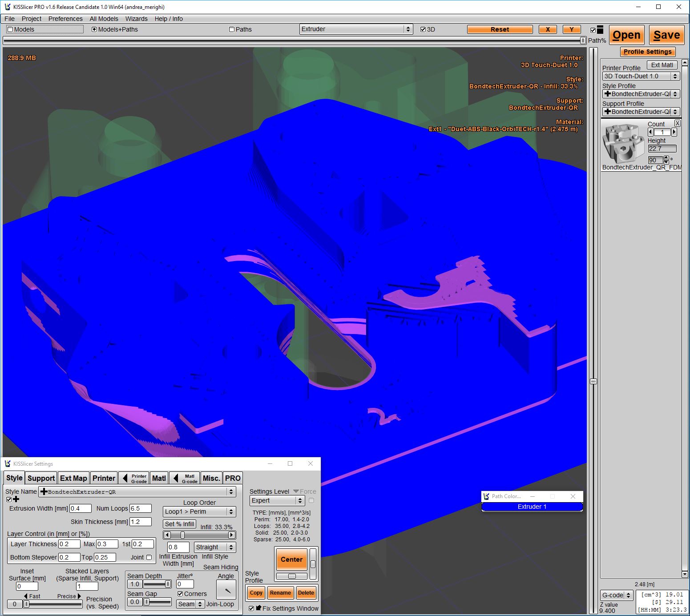
Task: Open the Wizards menu
Action: tap(136, 19)
